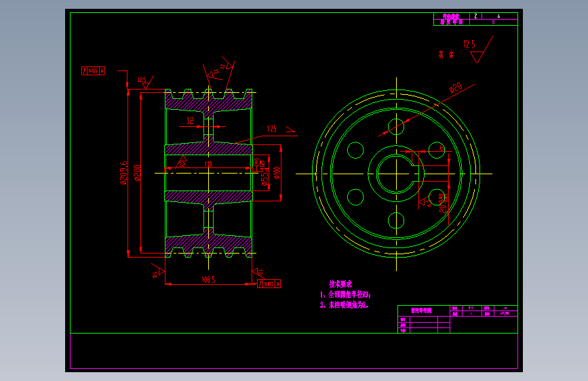This screenshot has height=381, width=588.
Task: Pick the ø100 hub diameter dimension
Action: [x=277, y=173]
